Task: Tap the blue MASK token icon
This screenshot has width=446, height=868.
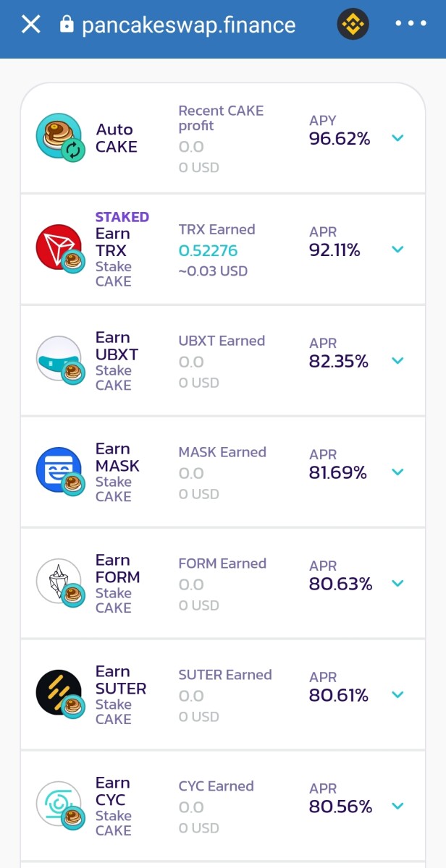Action: [x=59, y=471]
